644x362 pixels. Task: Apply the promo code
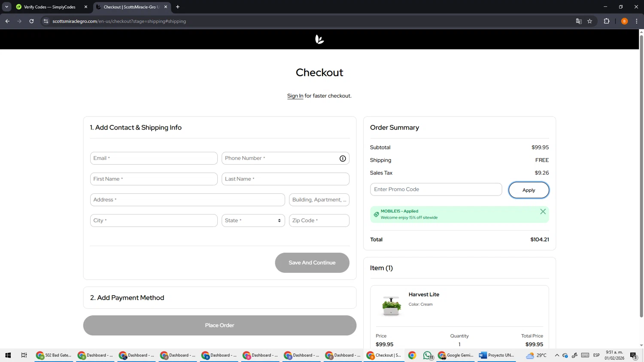point(529,190)
